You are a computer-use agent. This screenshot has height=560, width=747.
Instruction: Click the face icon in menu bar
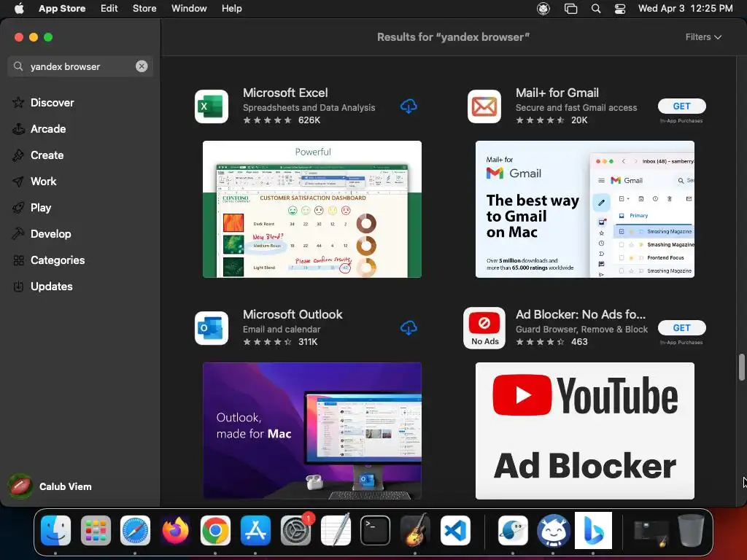543,9
